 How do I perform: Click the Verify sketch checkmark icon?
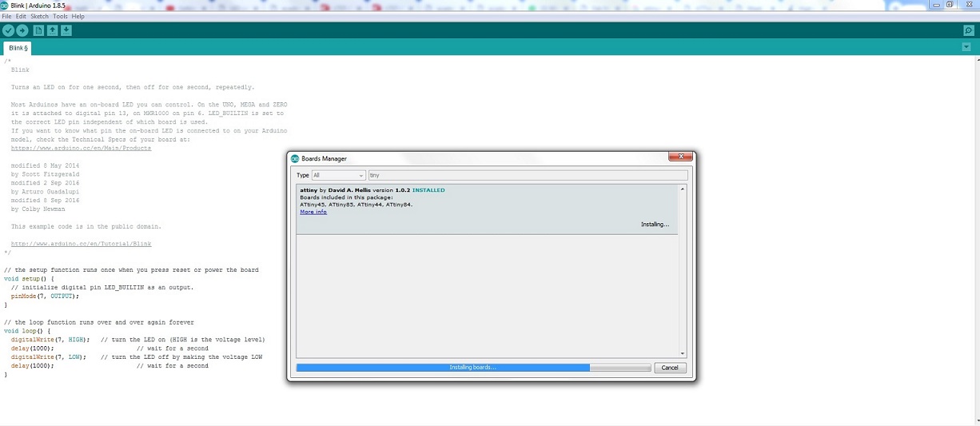click(x=8, y=30)
